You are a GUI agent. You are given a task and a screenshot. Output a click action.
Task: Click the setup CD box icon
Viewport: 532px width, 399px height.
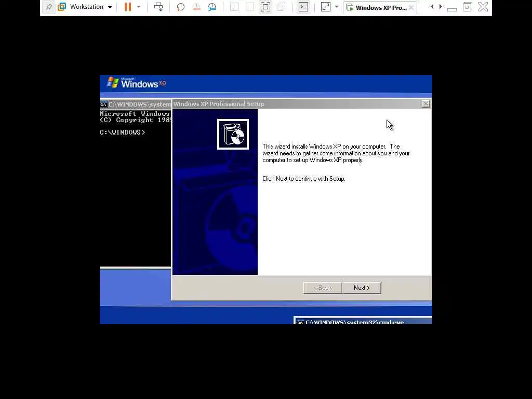233,134
